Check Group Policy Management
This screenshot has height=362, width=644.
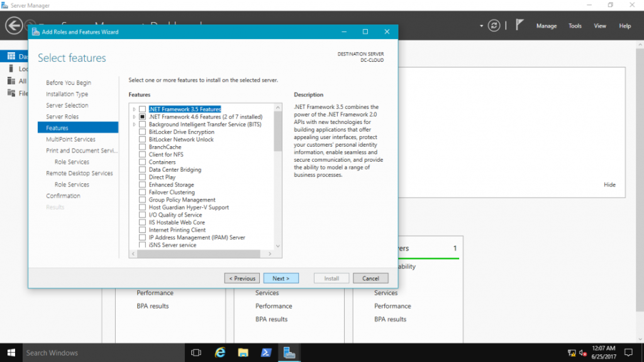tap(142, 200)
